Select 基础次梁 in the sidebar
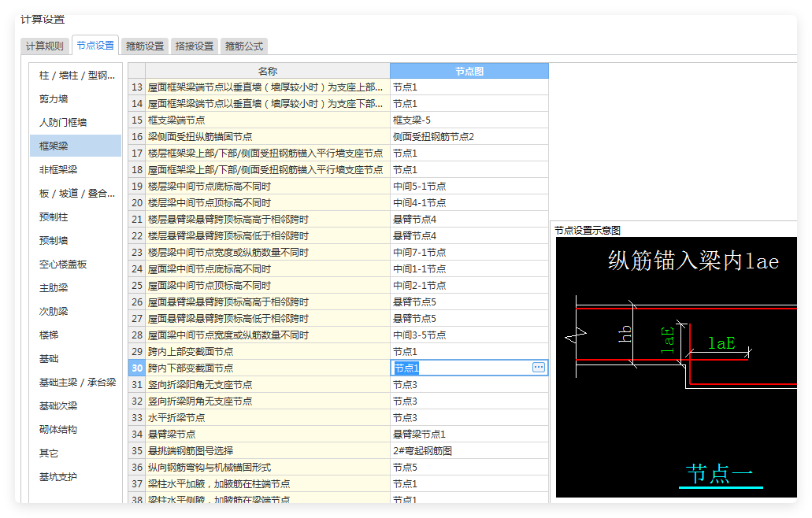Viewport: 812px width, 518px height. pos(76,406)
